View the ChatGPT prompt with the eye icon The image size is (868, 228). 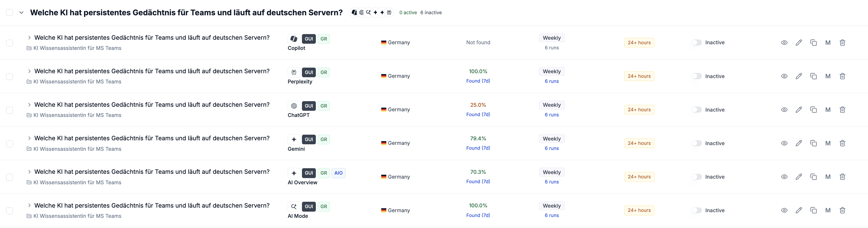[x=784, y=110]
